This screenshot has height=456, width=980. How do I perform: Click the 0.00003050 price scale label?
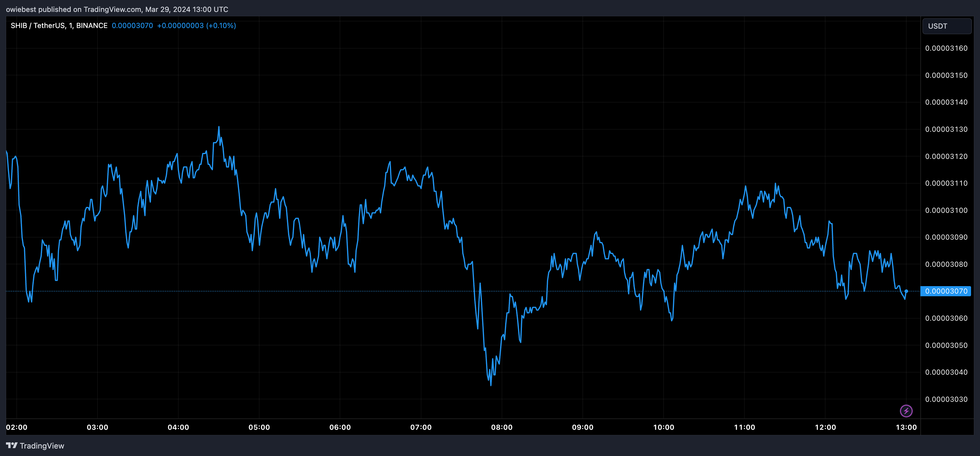[x=946, y=345]
